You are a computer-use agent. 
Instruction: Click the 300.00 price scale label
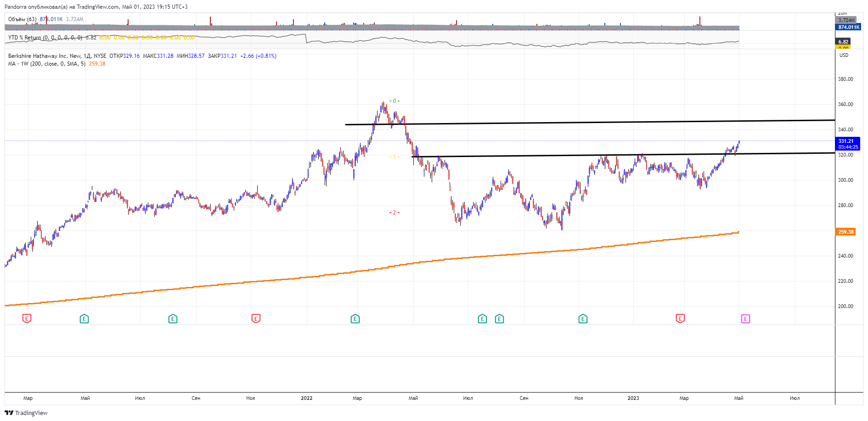(x=845, y=180)
